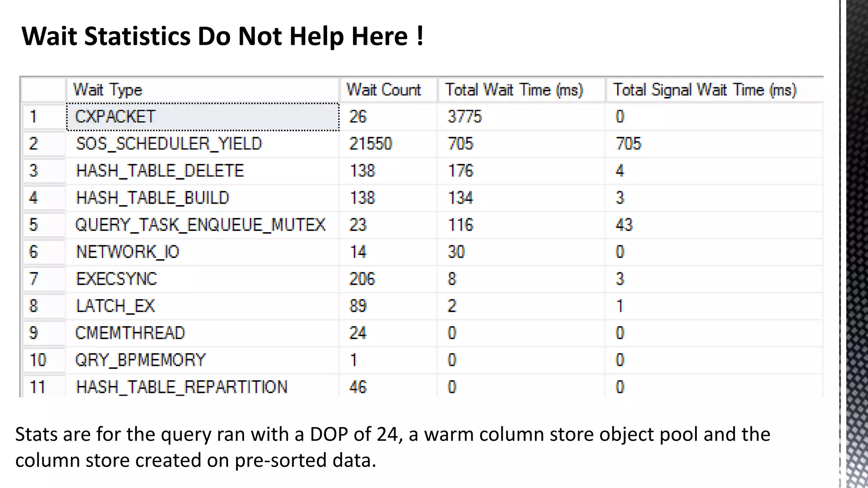Image resolution: width=868 pixels, height=488 pixels.
Task: Select the NETWORK_IO cell
Action: [203, 252]
